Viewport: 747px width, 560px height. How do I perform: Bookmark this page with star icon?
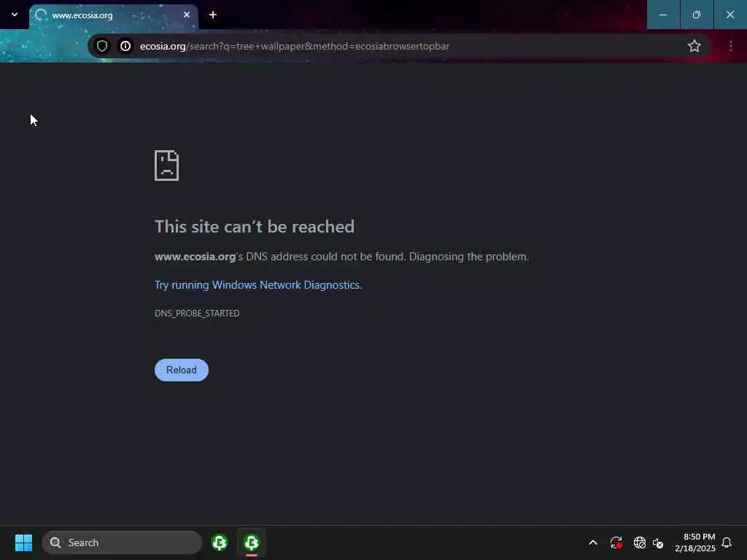pyautogui.click(x=694, y=46)
